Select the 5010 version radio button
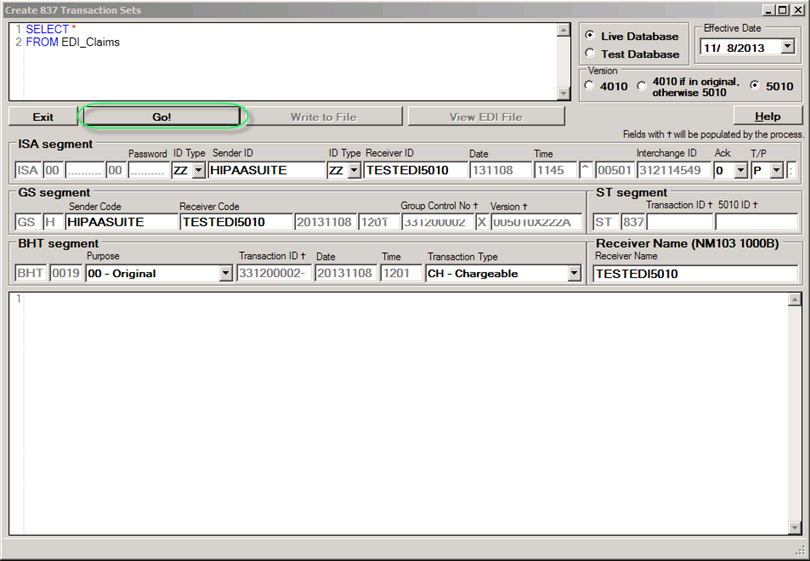This screenshot has height=561, width=810. click(x=755, y=86)
